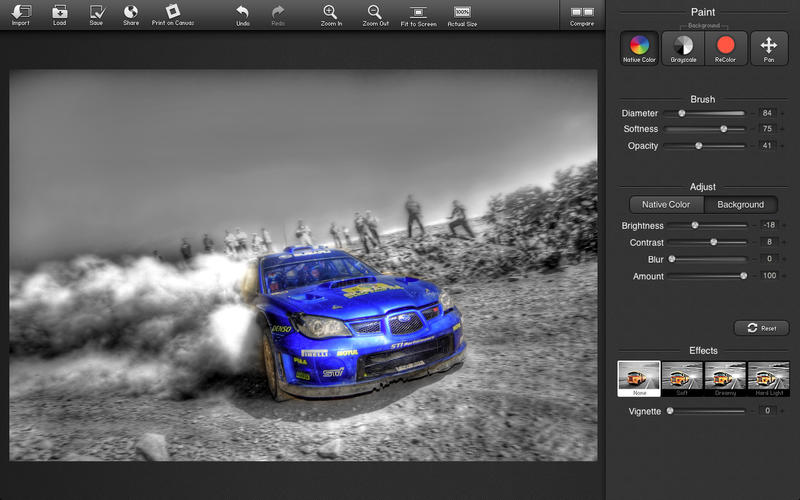Click the Brightness value field showing -18

[x=769, y=225]
